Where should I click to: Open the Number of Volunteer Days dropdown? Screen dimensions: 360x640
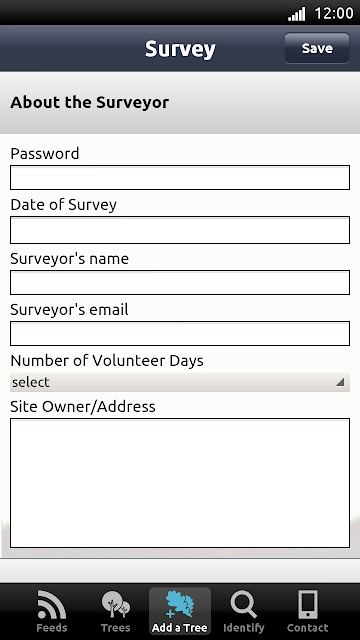[x=180, y=382]
